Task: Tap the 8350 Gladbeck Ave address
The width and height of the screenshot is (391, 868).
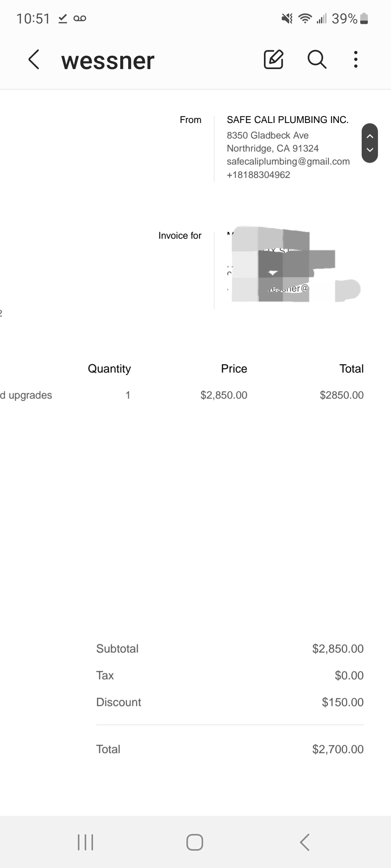Action: pyautogui.click(x=268, y=135)
